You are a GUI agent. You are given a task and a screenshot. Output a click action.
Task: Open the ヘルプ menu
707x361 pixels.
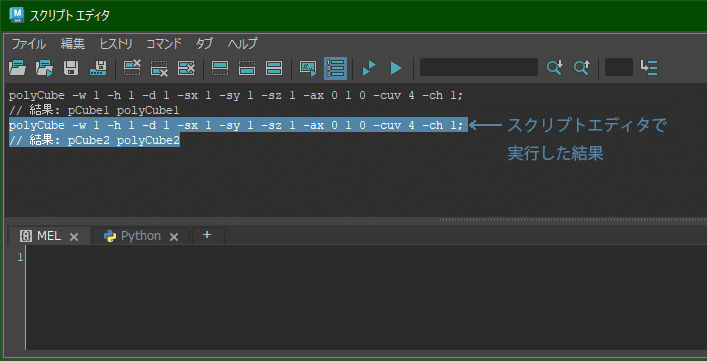(242, 44)
